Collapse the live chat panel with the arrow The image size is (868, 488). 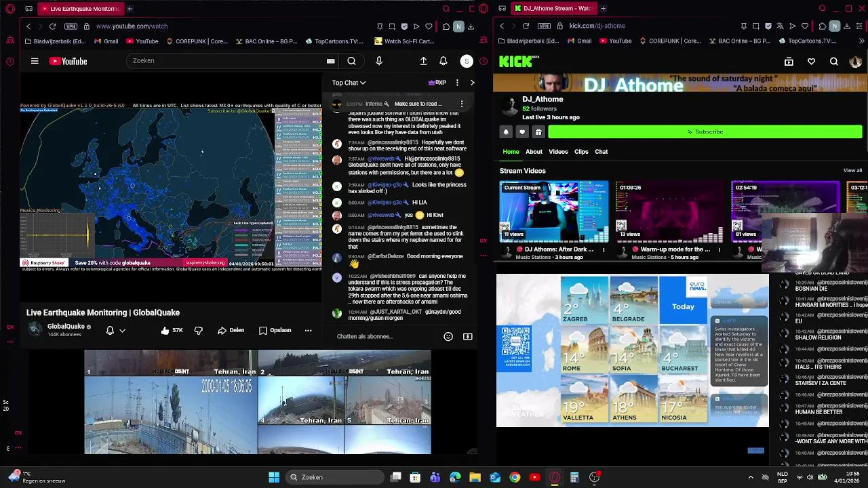click(472, 83)
